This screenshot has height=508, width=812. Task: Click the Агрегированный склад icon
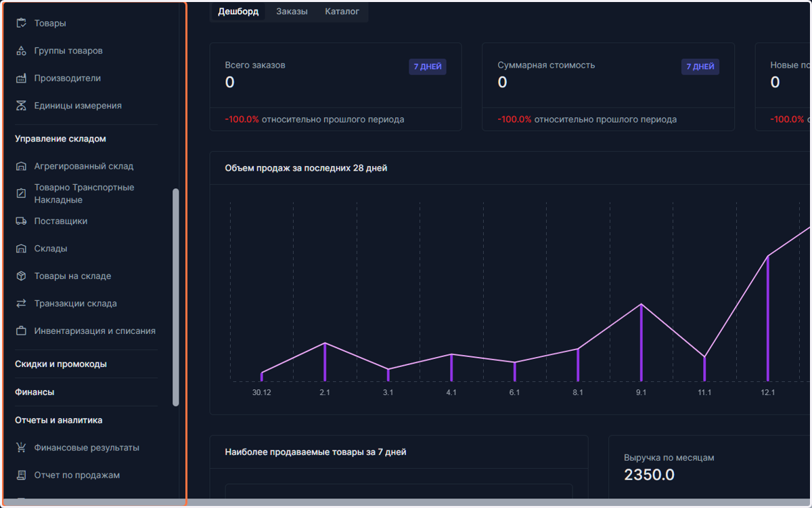(x=21, y=166)
